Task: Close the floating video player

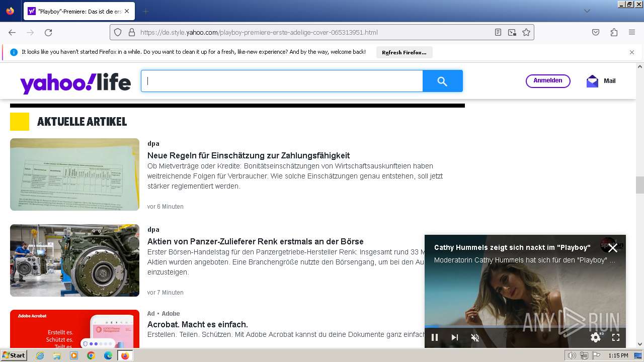Action: pos(612,248)
